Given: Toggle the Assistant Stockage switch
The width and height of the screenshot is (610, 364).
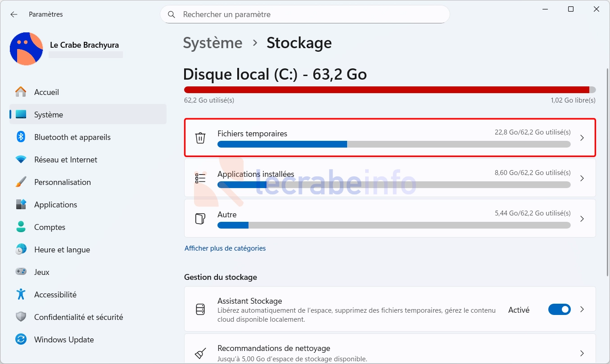Looking at the screenshot, I should (x=560, y=310).
